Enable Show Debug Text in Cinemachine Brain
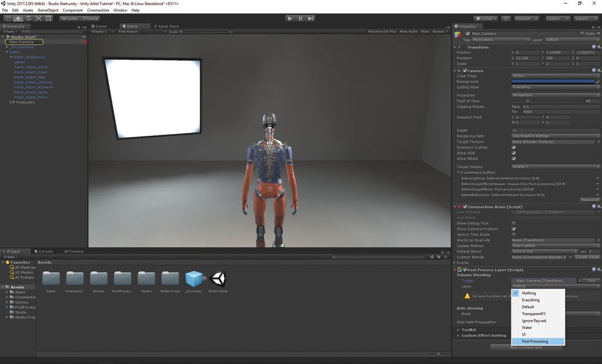The image size is (602, 364). pos(514,223)
